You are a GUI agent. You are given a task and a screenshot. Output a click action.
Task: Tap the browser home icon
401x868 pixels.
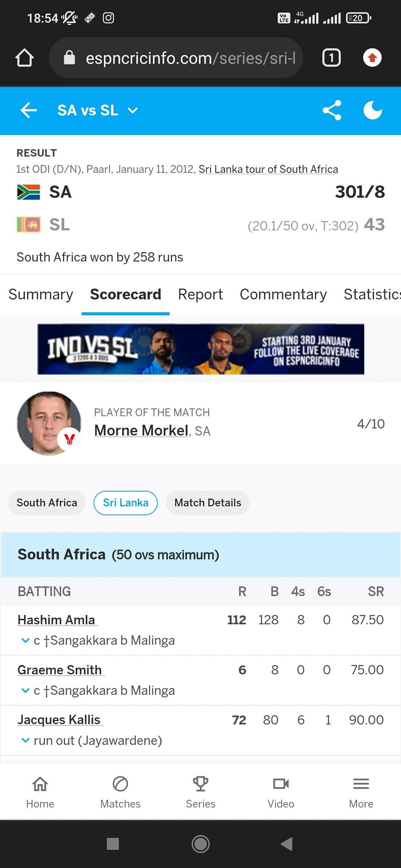coord(24,58)
